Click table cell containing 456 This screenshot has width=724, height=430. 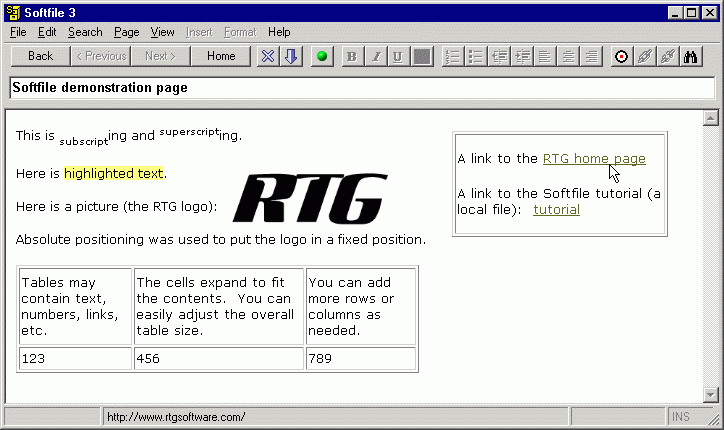point(219,359)
